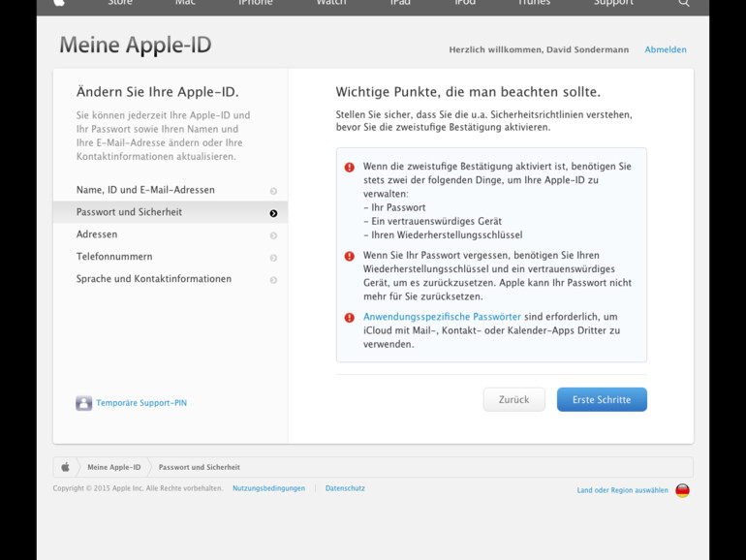Click the Erste Schritte button

tap(602, 400)
